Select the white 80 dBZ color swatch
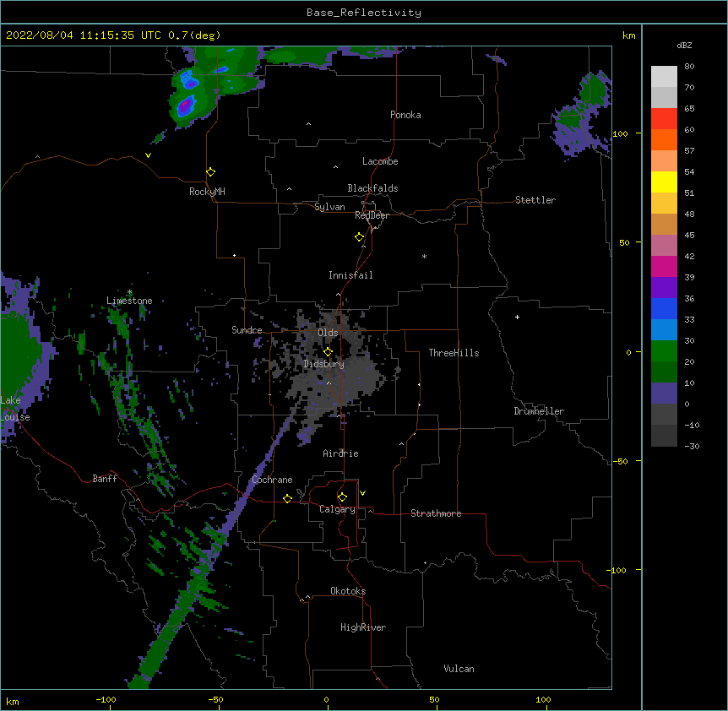Viewport: 728px width, 711px height. point(664,77)
